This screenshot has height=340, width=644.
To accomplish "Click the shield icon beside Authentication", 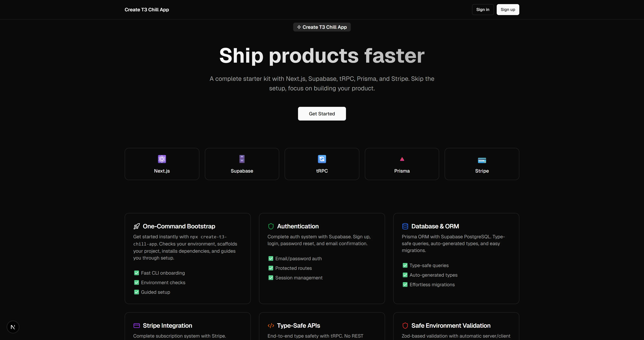I will (271, 226).
